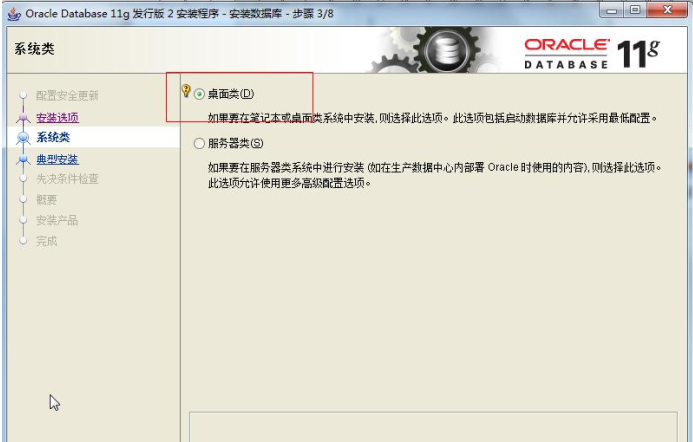Screen dimensions: 693x442
Task: Close the Oracle installer window
Action: [x=667, y=11]
